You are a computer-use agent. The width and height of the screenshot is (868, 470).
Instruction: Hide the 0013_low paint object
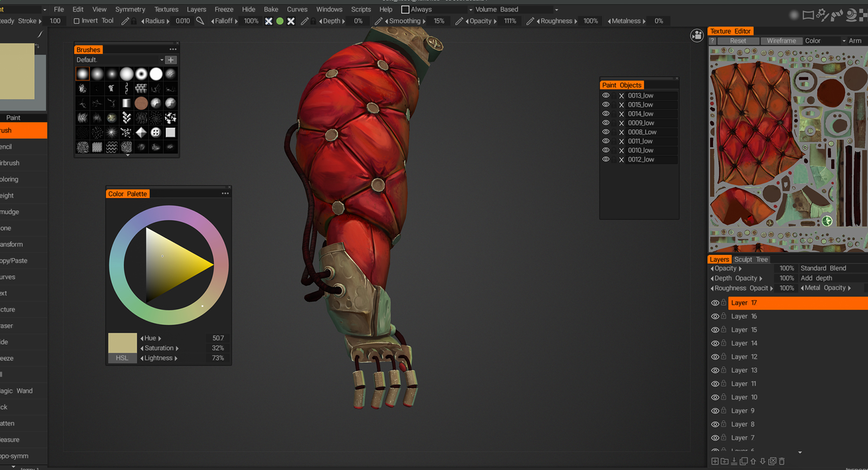click(x=606, y=95)
